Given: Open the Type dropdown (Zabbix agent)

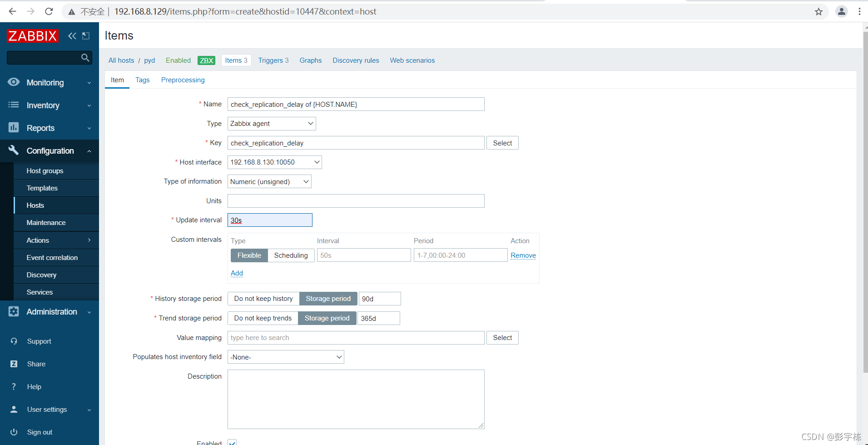Looking at the screenshot, I should [272, 124].
